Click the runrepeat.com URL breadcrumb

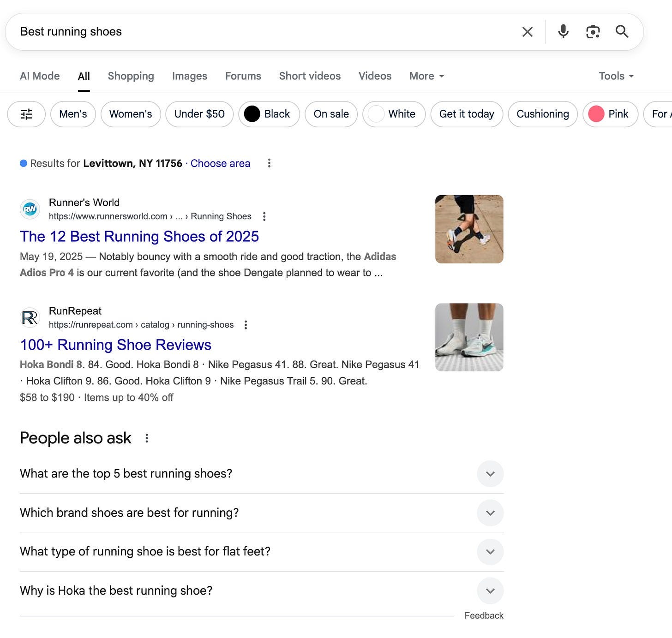(x=141, y=325)
